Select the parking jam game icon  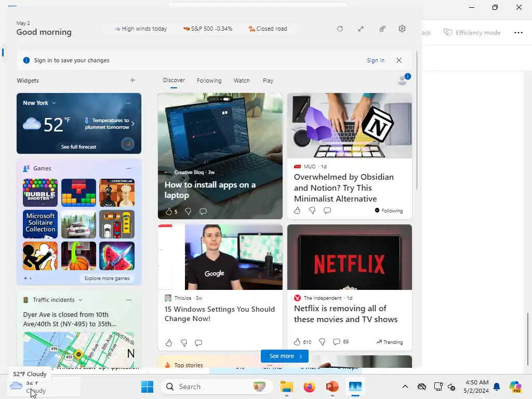[117, 224]
